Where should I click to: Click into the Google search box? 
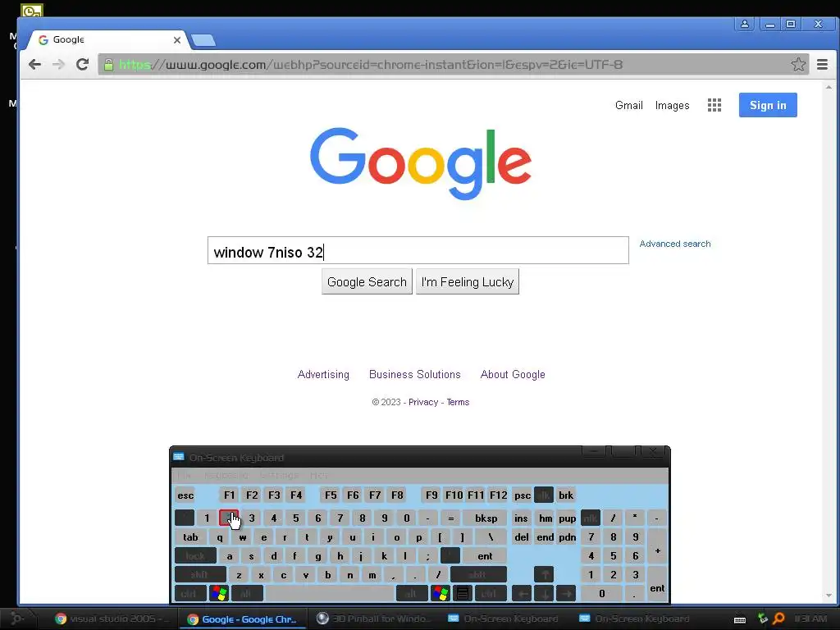point(418,250)
